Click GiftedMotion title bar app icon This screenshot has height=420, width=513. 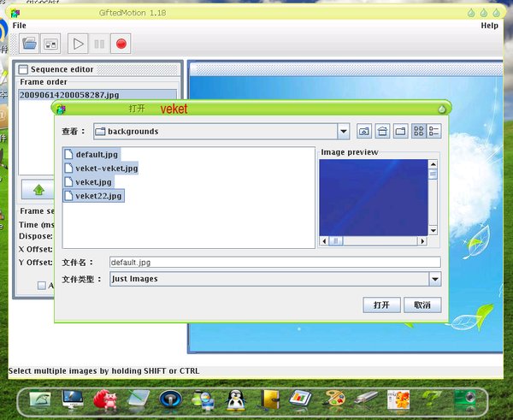[15, 13]
